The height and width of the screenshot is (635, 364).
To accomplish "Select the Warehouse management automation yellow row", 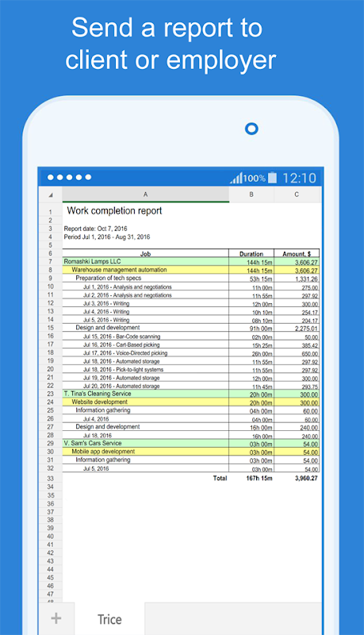I will 191,270.
